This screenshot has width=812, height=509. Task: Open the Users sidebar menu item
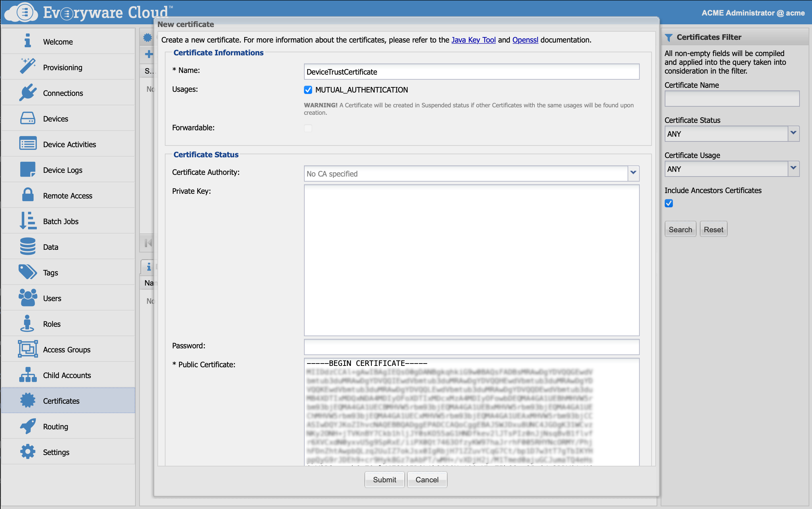[52, 298]
